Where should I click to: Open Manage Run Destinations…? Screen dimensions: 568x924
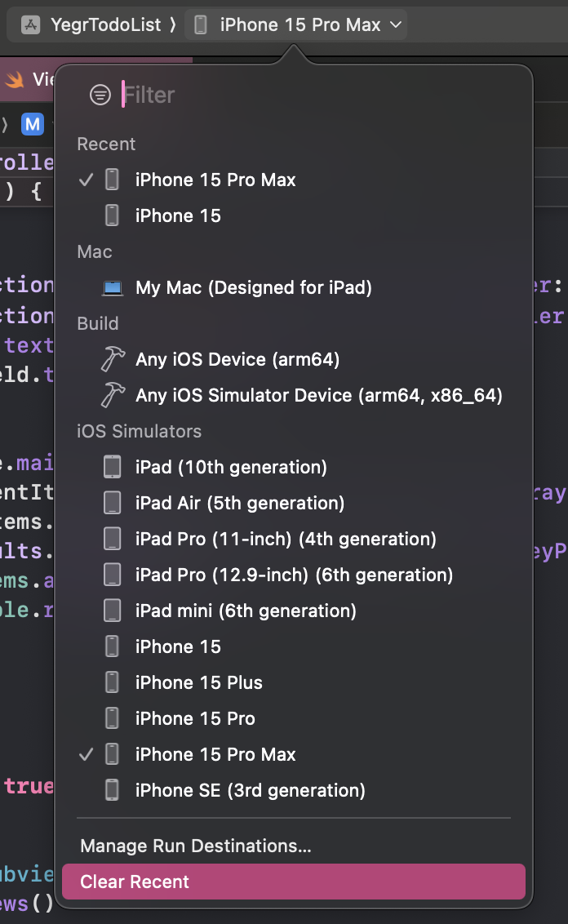[294, 846]
